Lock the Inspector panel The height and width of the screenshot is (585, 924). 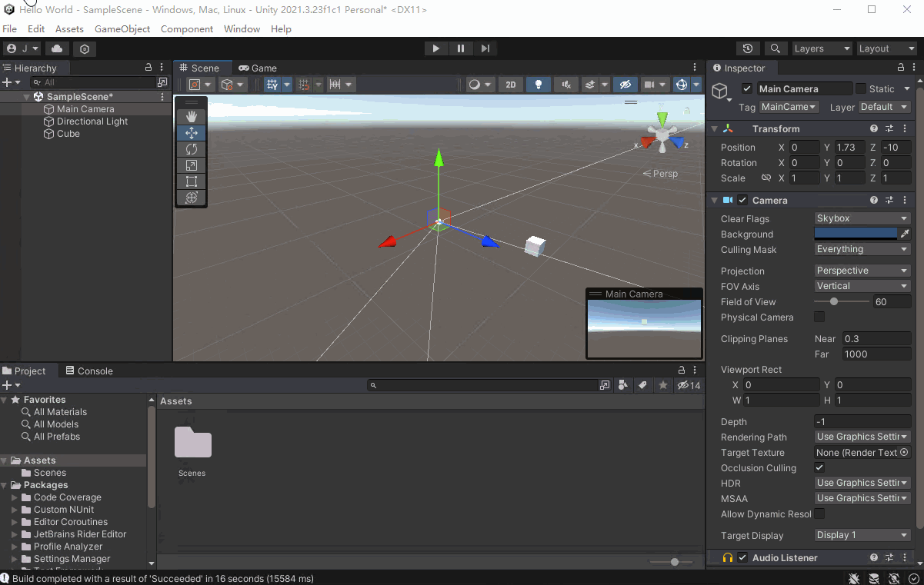point(900,68)
